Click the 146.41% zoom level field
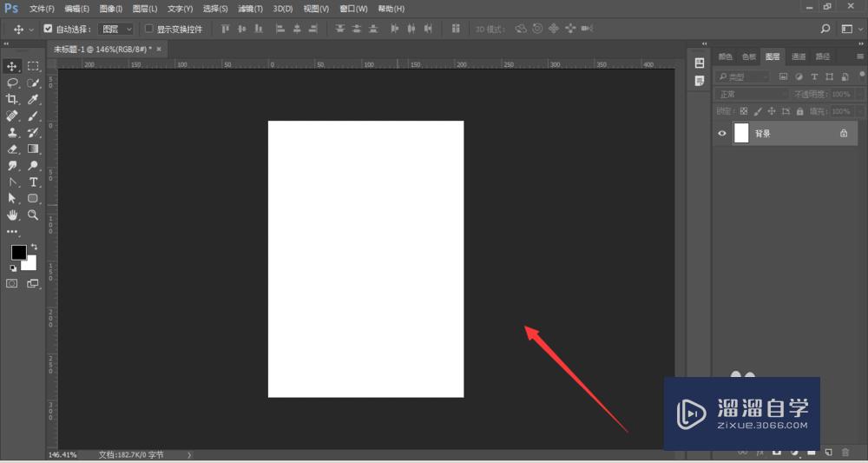 tap(62, 454)
